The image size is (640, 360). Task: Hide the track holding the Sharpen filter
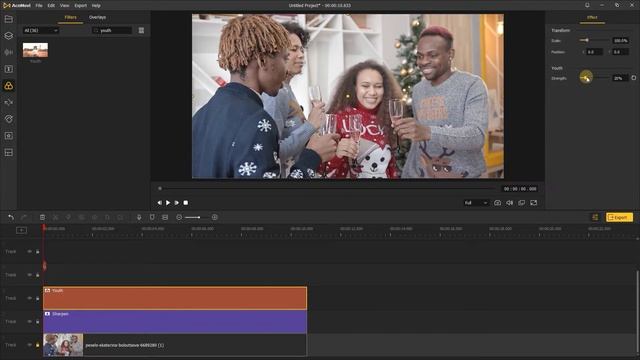(29, 321)
